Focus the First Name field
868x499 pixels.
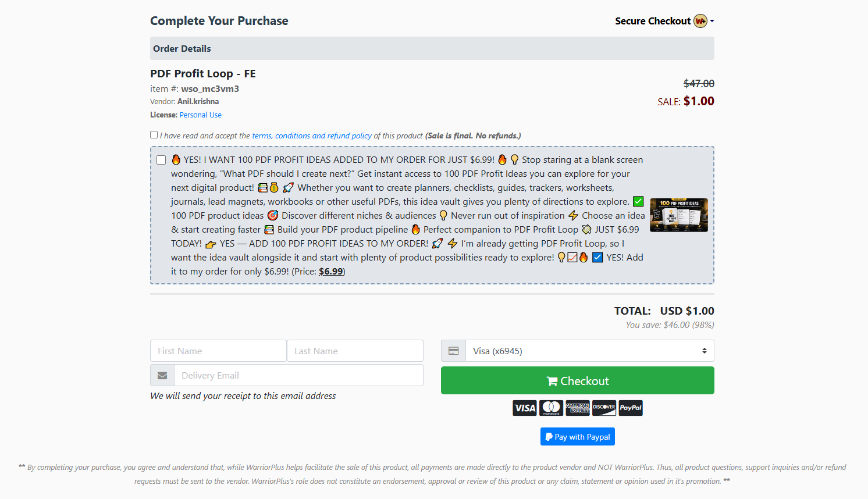(218, 351)
